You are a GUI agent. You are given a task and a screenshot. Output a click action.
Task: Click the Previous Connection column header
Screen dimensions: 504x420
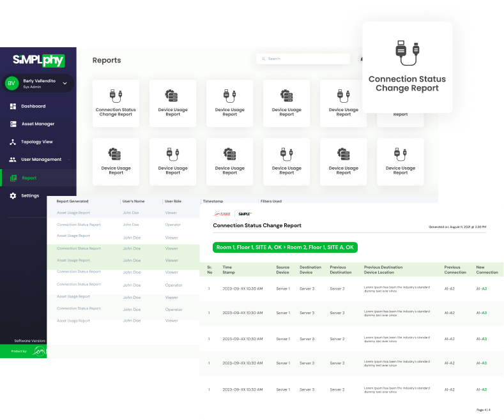point(455,270)
